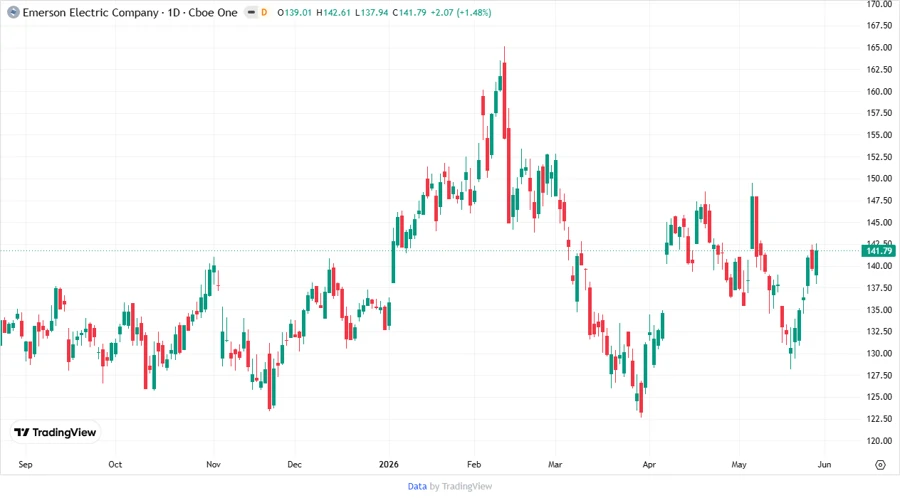Screen dimensions: 900x498
Task: Click the 120.00 price scale label
Action: [x=879, y=441]
